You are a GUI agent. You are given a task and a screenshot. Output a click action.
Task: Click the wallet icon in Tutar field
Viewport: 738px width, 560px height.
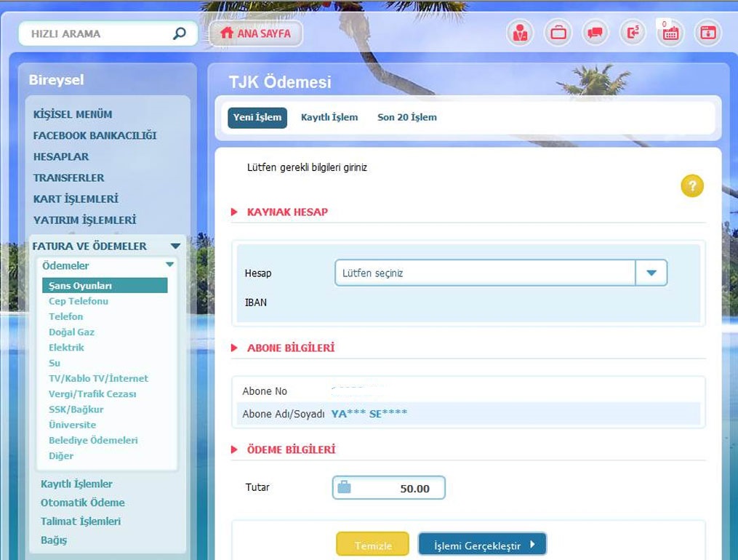click(344, 487)
